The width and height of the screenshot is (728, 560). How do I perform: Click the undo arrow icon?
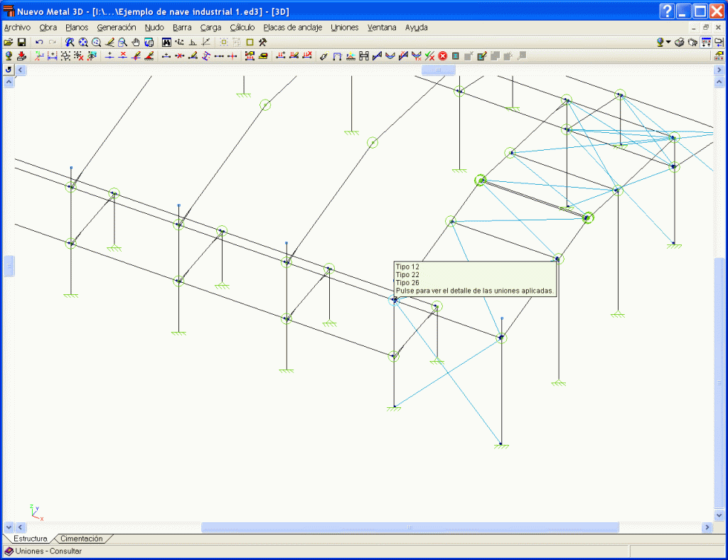point(40,43)
